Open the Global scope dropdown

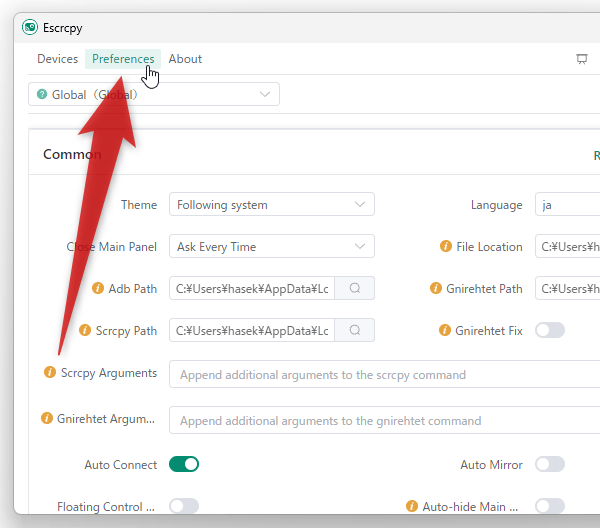[154, 94]
